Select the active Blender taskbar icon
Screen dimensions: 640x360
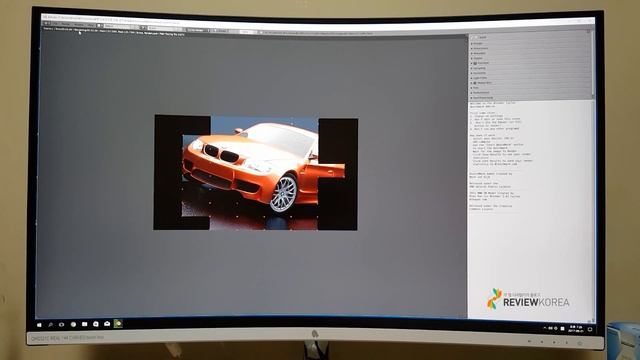[118, 323]
